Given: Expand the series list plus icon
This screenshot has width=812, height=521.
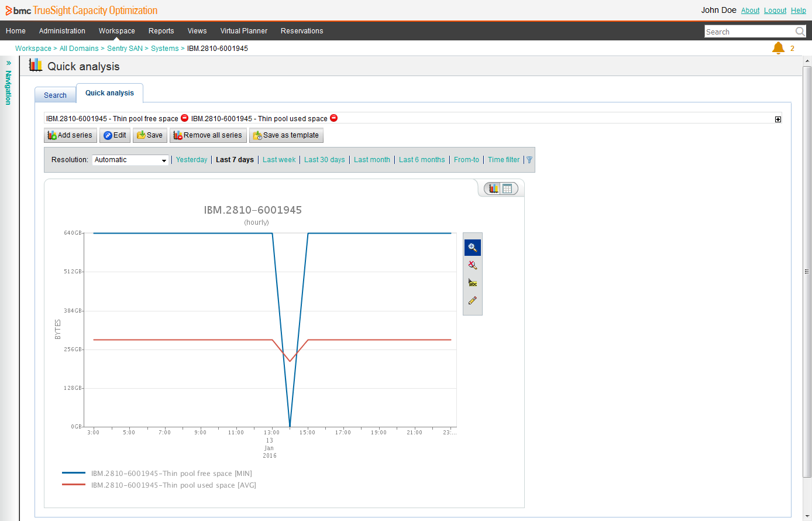Looking at the screenshot, I should click(x=778, y=119).
